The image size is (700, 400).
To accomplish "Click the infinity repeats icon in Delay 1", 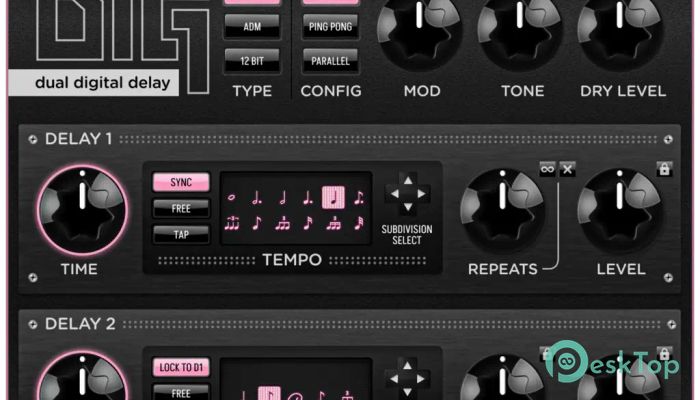I will pos(547,169).
